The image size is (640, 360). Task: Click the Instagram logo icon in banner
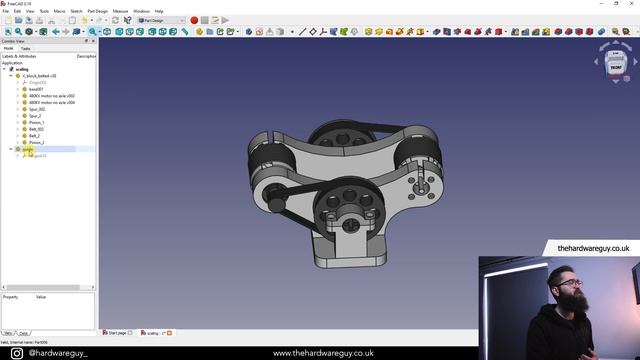(x=17, y=353)
